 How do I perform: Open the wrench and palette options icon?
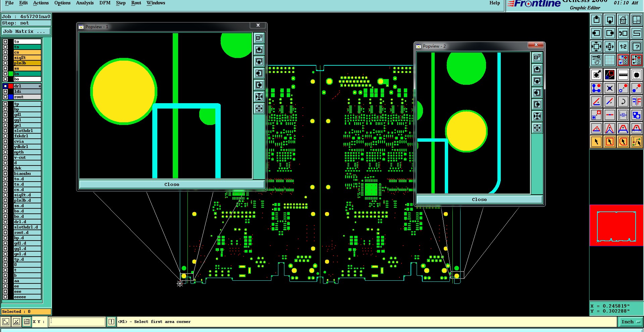(x=596, y=60)
